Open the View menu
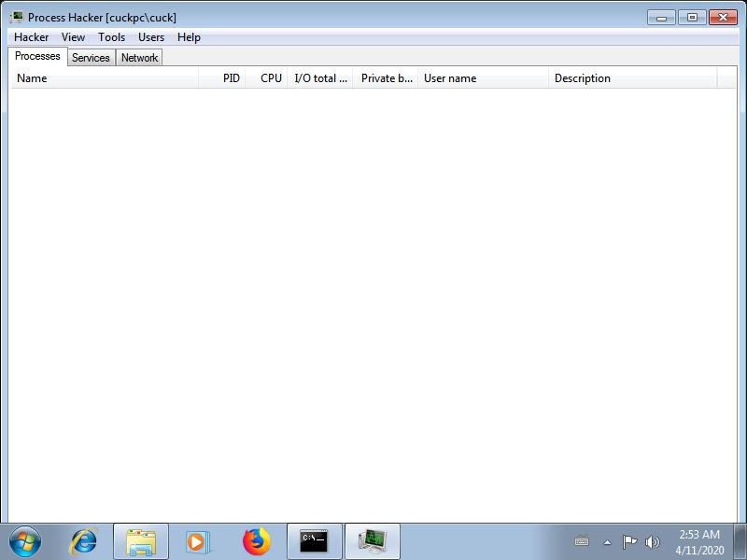The width and height of the screenshot is (747, 560). pyautogui.click(x=73, y=37)
